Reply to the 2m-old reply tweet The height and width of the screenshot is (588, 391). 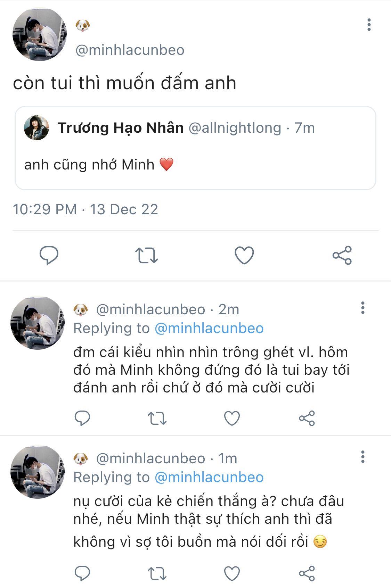coord(82,418)
